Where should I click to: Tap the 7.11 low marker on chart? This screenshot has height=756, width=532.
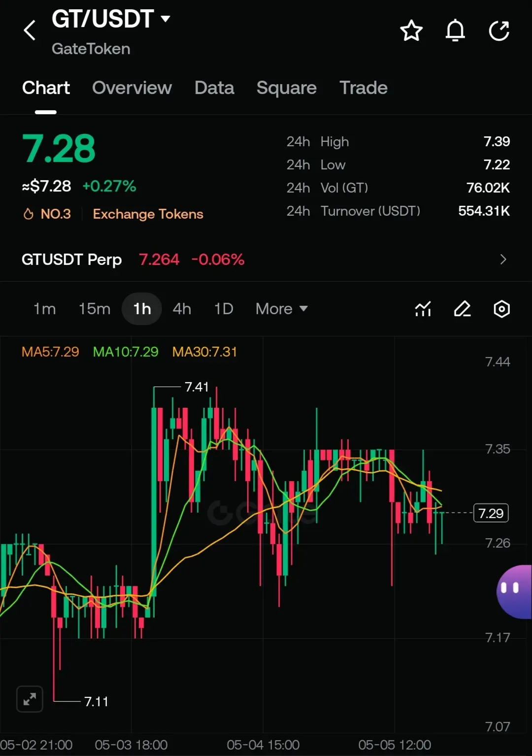pos(96,701)
